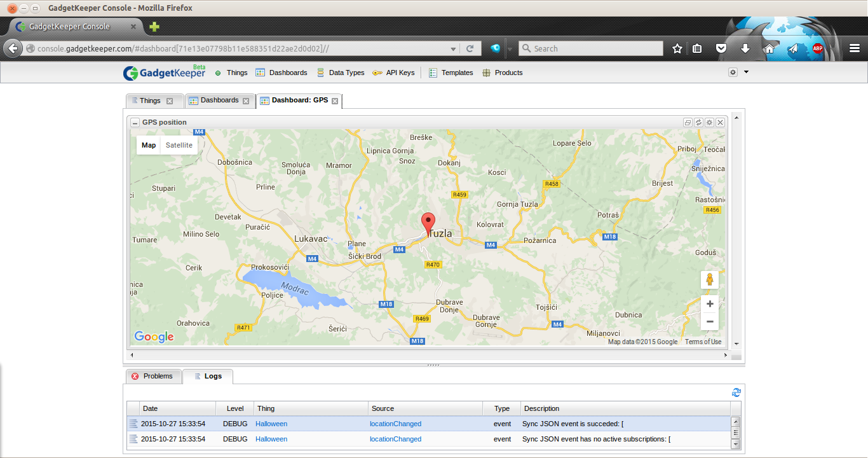The image size is (868, 458).
Task: Open the Adblock Plus icon
Action: (818, 48)
